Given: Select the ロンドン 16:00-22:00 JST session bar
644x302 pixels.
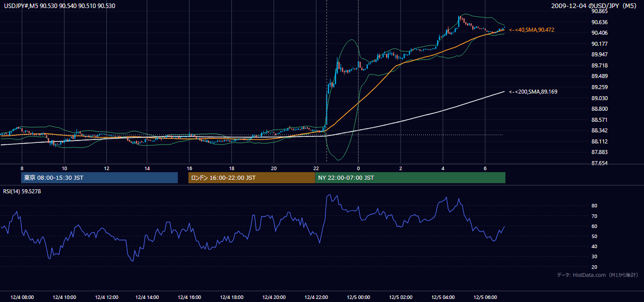Looking at the screenshot, I should coord(251,178).
